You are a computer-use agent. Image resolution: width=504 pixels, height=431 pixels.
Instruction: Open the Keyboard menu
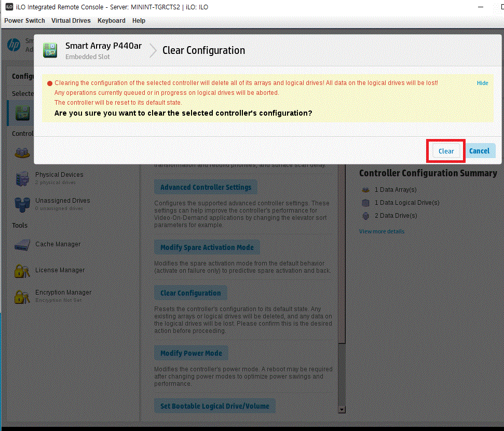pos(112,21)
